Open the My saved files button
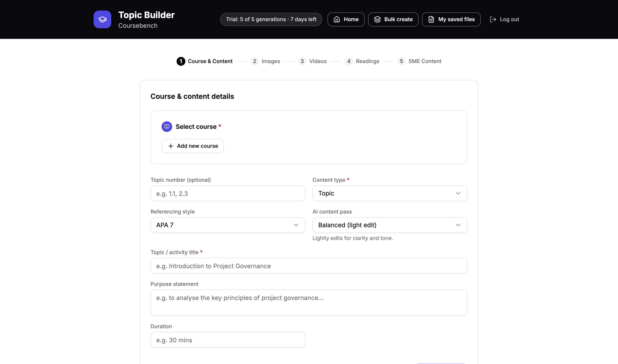This screenshot has width=618, height=364. click(x=451, y=19)
